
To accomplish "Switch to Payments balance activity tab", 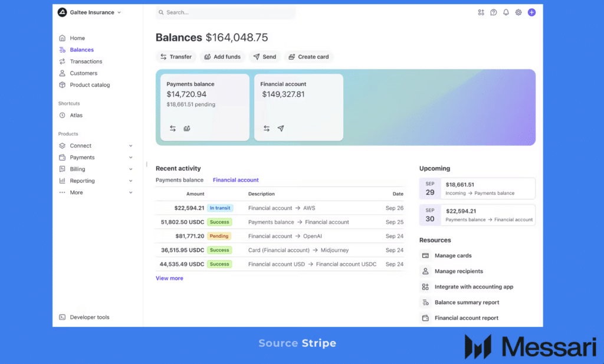I will [179, 180].
